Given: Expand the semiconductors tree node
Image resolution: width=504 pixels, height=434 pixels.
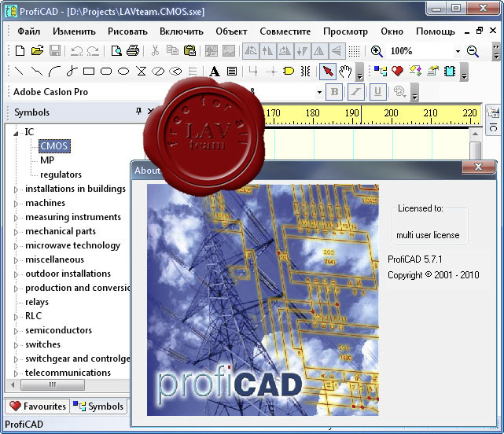Looking at the screenshot, I should [x=16, y=331].
